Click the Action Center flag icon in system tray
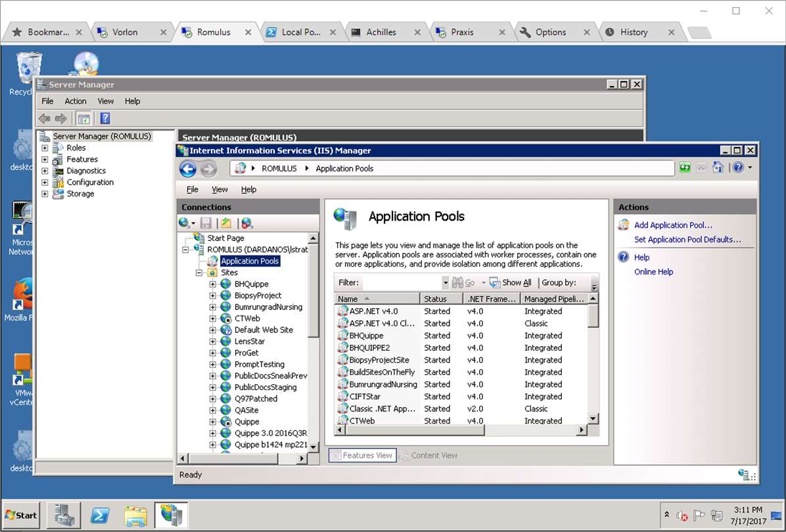 tap(699, 515)
